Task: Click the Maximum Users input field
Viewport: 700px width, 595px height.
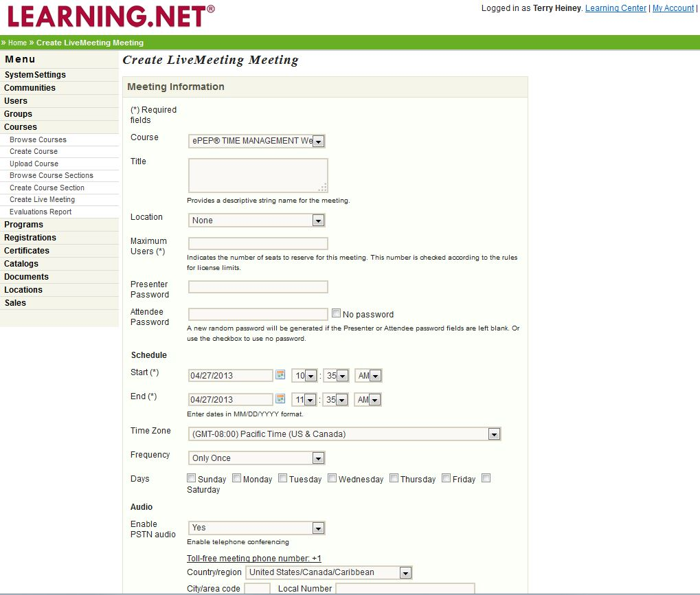Action: point(258,243)
